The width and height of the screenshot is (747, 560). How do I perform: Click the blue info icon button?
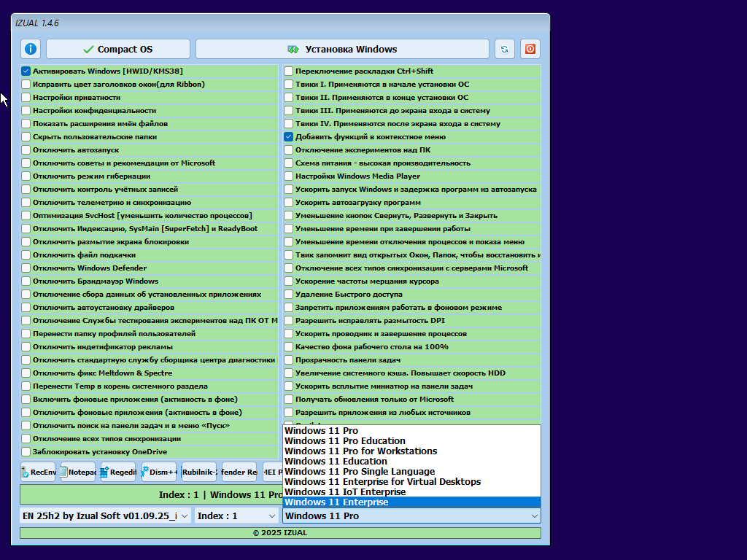click(x=31, y=49)
